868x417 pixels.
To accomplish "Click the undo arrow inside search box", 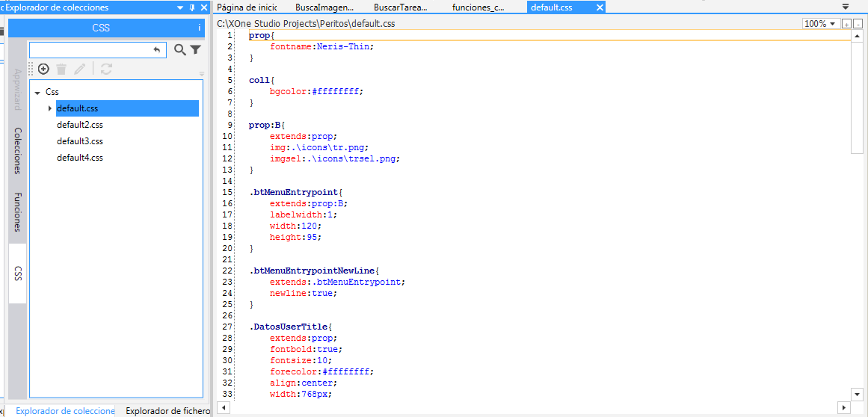I will (157, 50).
